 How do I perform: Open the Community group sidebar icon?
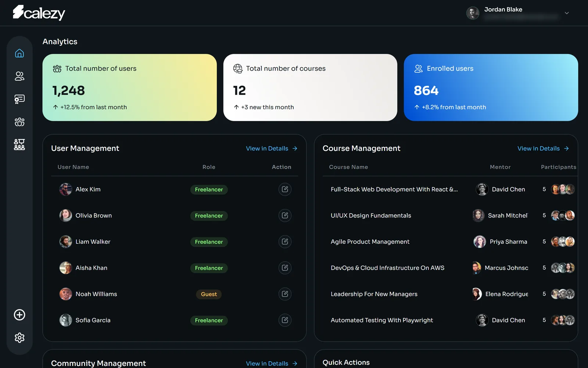(19, 122)
